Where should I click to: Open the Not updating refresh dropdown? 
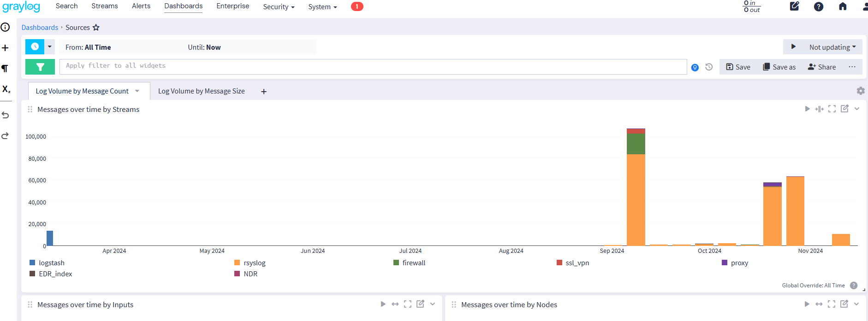click(x=832, y=47)
